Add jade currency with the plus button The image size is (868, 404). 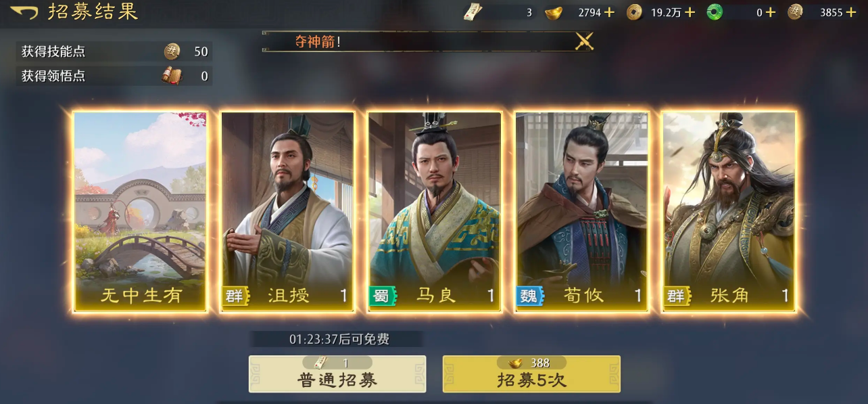click(x=770, y=12)
